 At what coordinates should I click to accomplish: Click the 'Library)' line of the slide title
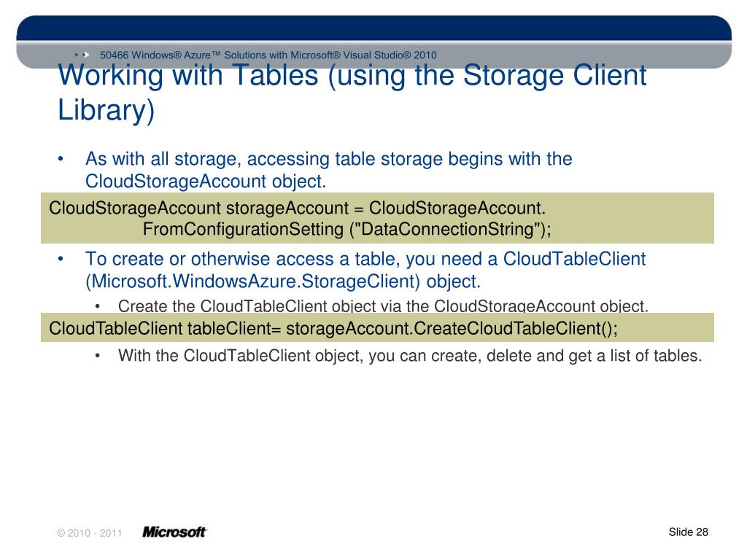[x=107, y=110]
